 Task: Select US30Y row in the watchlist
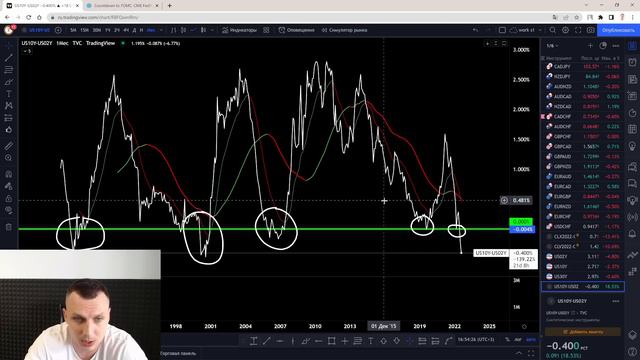(583, 276)
